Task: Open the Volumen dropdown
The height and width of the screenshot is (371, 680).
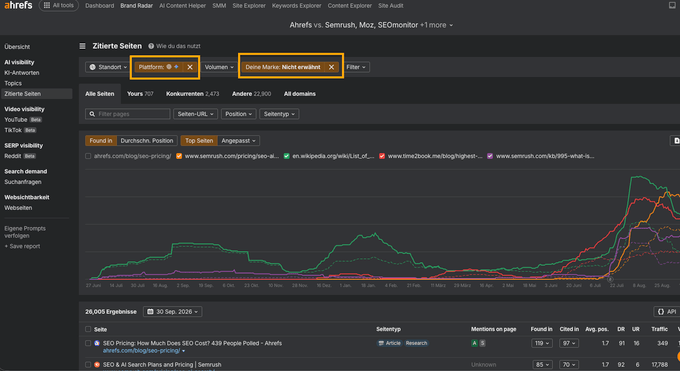Action: click(x=219, y=67)
